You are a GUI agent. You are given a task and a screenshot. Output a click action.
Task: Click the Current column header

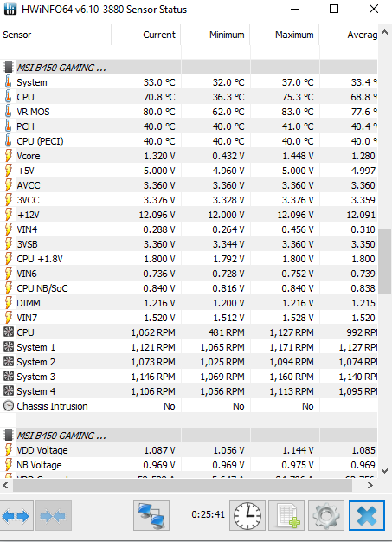(x=146, y=35)
